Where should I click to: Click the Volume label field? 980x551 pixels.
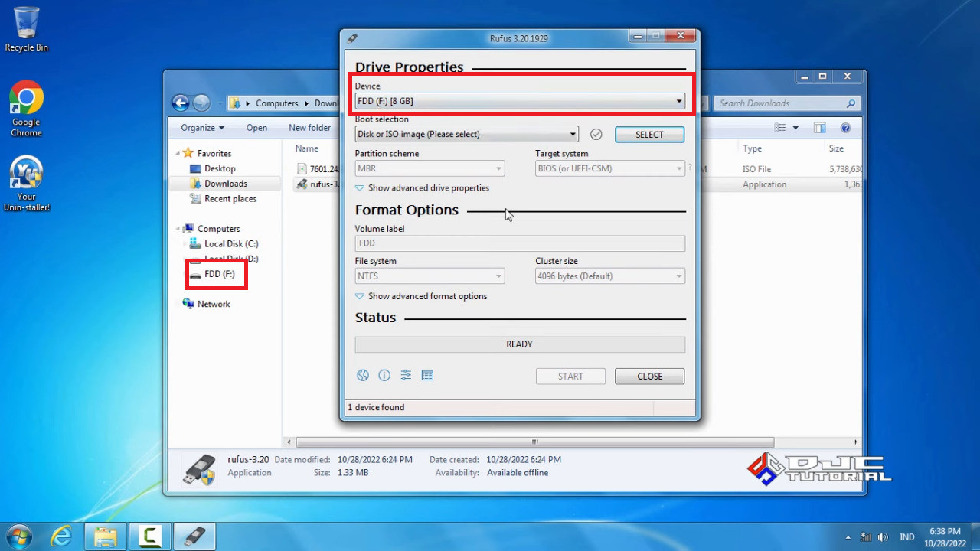pos(520,243)
